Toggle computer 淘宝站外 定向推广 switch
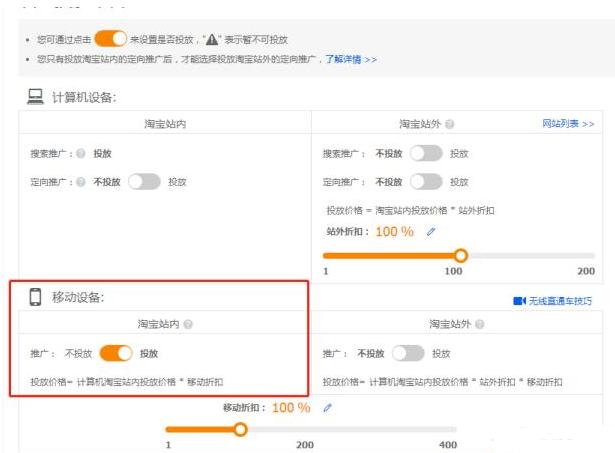This screenshot has width=615, height=453. pyautogui.click(x=426, y=182)
